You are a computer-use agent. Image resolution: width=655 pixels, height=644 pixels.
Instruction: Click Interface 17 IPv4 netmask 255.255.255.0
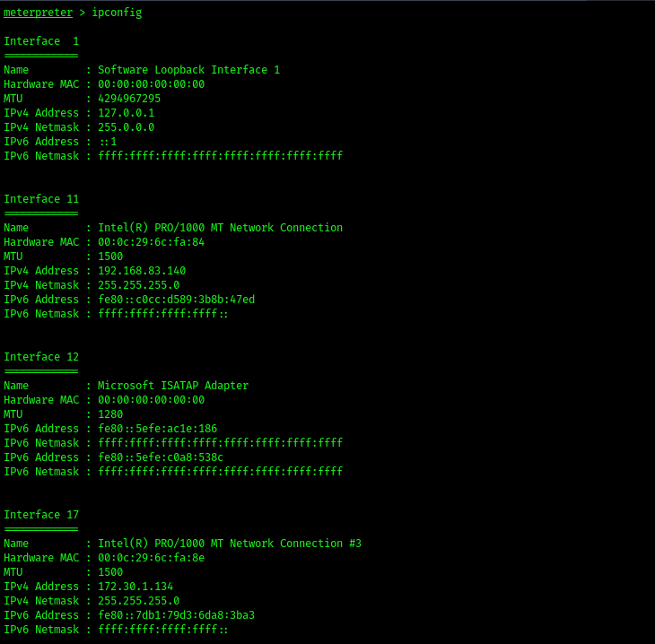[x=139, y=601]
